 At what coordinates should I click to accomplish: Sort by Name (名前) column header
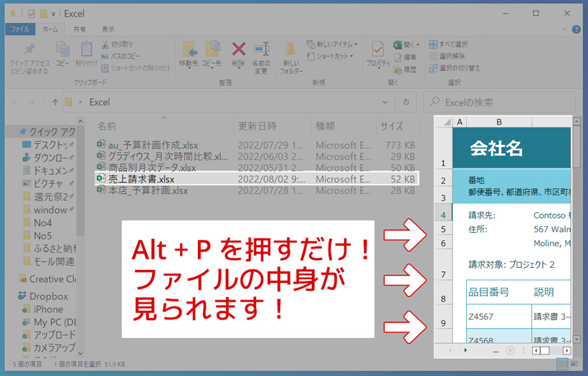click(107, 126)
